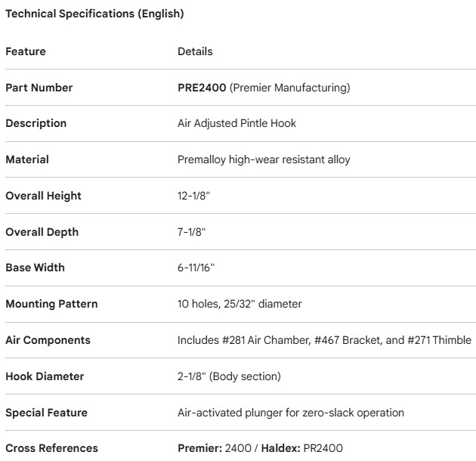Select the Air Adjusted Pintle Hook text
The height and width of the screenshot is (461, 476).
[x=236, y=123]
